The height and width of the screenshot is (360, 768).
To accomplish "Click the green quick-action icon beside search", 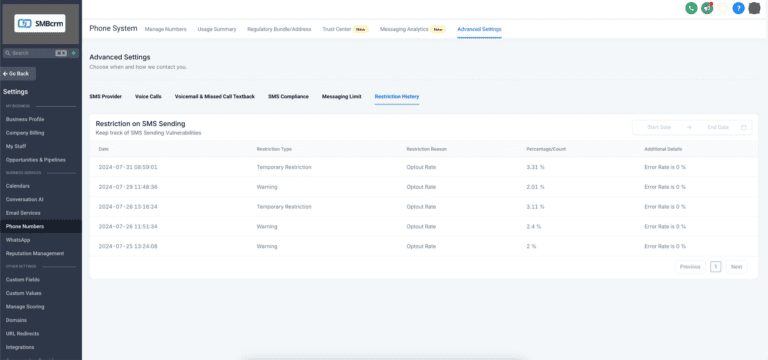I will point(73,53).
